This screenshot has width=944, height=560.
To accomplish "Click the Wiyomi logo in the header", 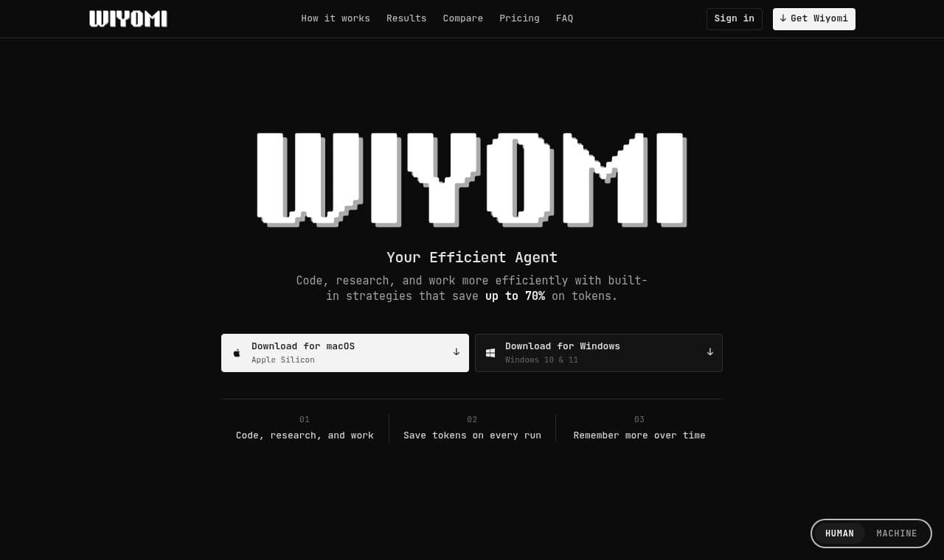I will [x=128, y=18].
